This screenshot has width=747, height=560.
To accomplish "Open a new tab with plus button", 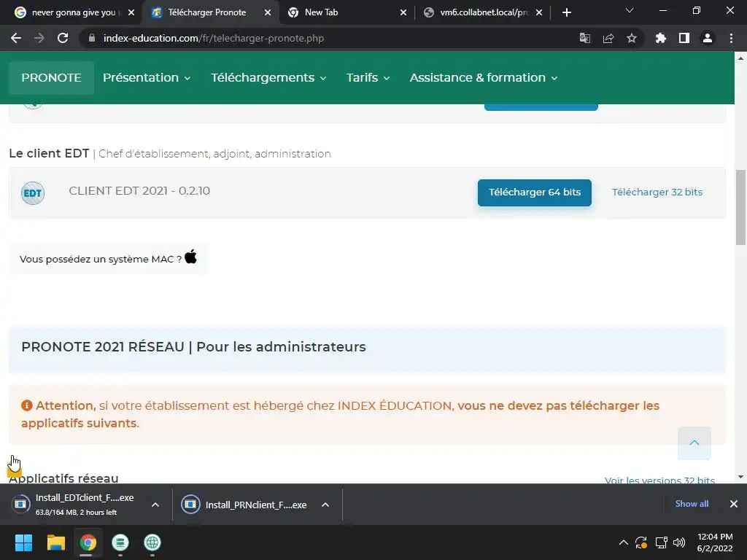I will point(566,12).
